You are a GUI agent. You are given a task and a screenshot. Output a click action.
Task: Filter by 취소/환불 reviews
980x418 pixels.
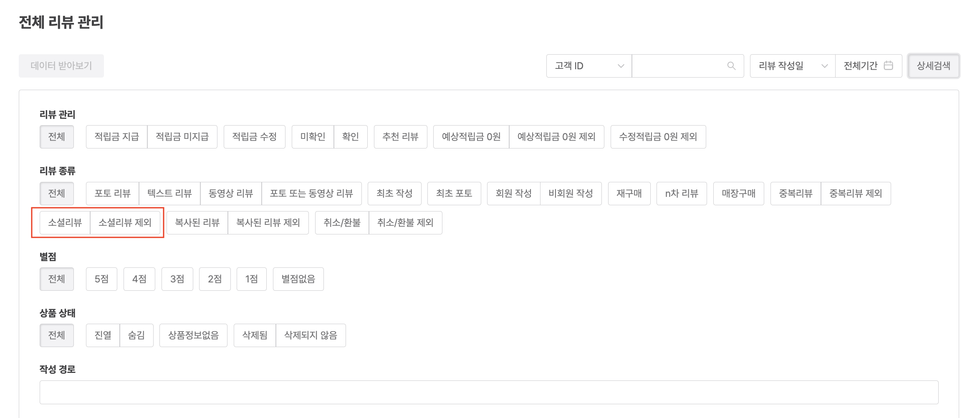[x=342, y=223]
